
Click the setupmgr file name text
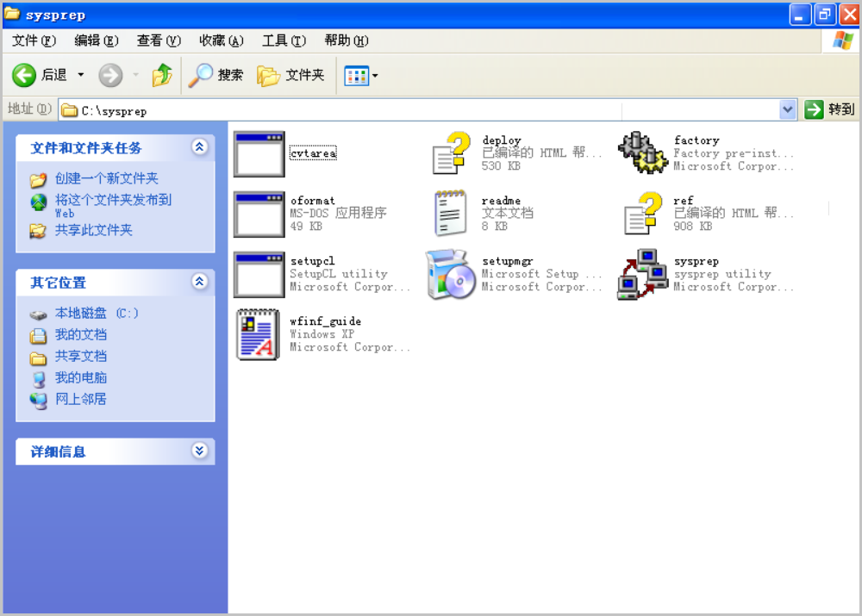point(508,262)
